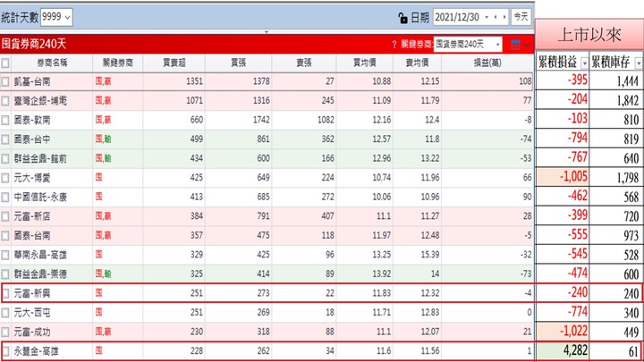Open the table grid layout icon
Screen dimensions: 644x362
point(515,45)
